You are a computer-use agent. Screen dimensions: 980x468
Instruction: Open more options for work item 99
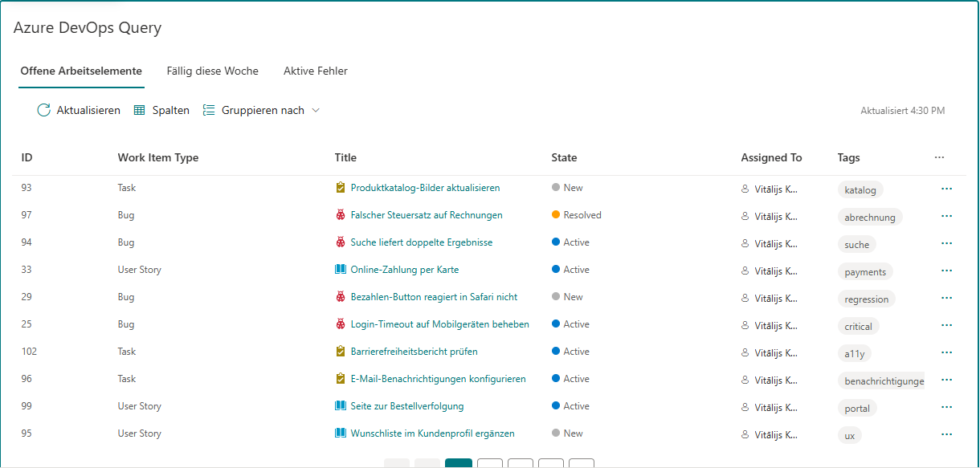point(946,407)
